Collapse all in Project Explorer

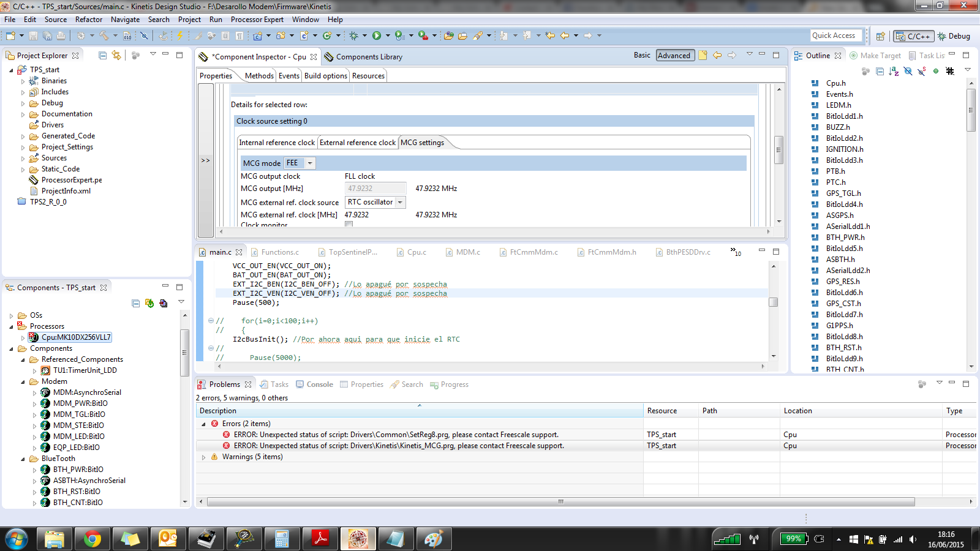102,56
